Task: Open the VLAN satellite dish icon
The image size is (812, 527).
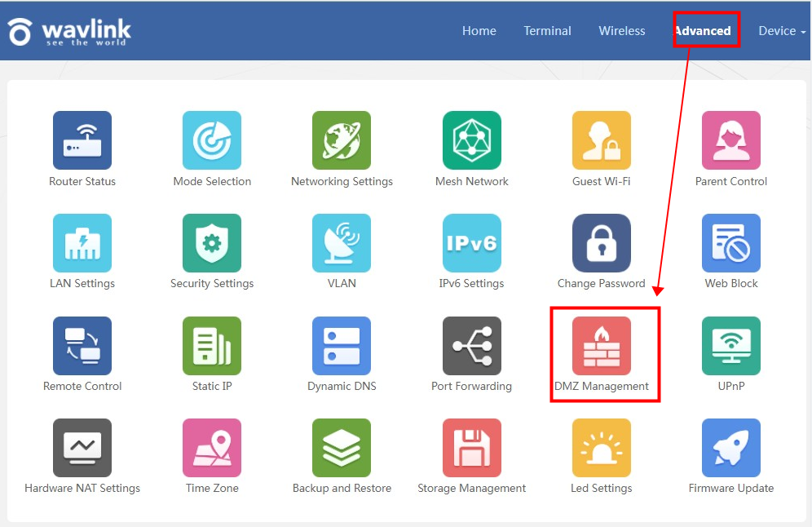Action: pyautogui.click(x=342, y=242)
